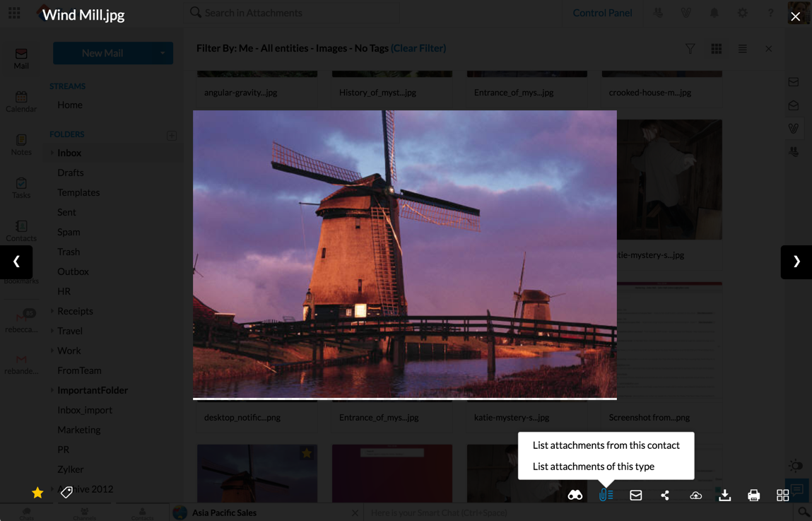Open the attachment list options
The width and height of the screenshot is (812, 521).
(606, 495)
